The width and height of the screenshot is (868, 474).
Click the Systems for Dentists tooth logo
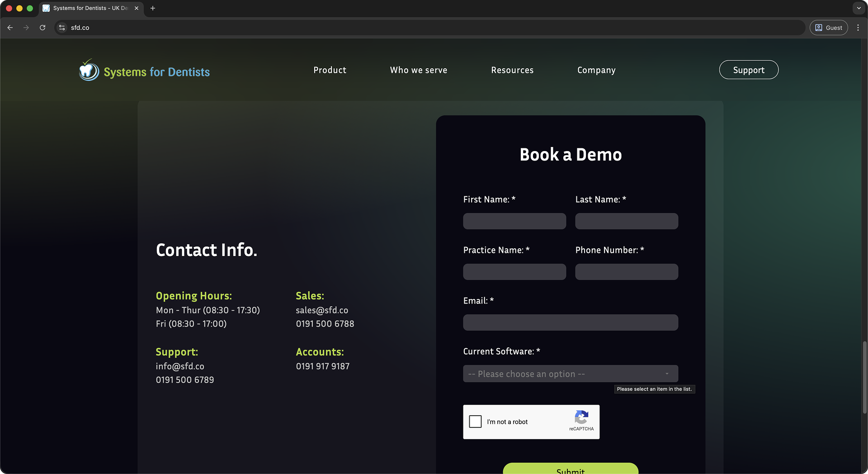pos(89,70)
